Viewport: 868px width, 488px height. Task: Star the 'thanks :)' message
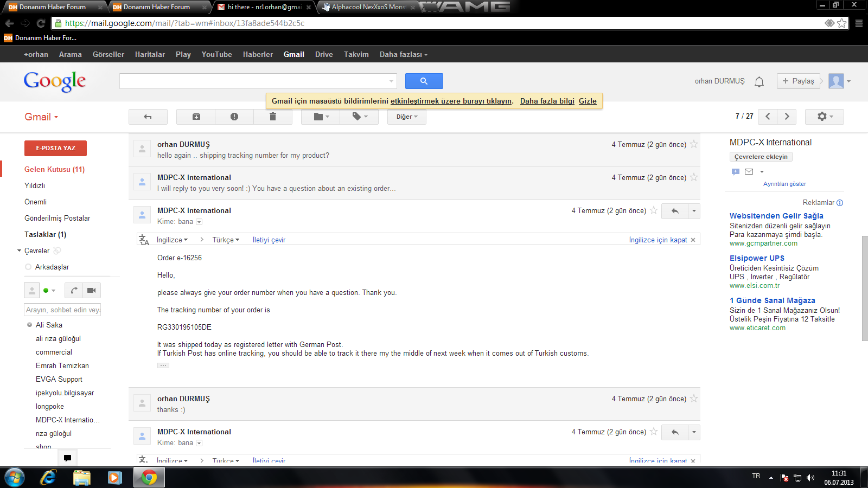pyautogui.click(x=694, y=399)
